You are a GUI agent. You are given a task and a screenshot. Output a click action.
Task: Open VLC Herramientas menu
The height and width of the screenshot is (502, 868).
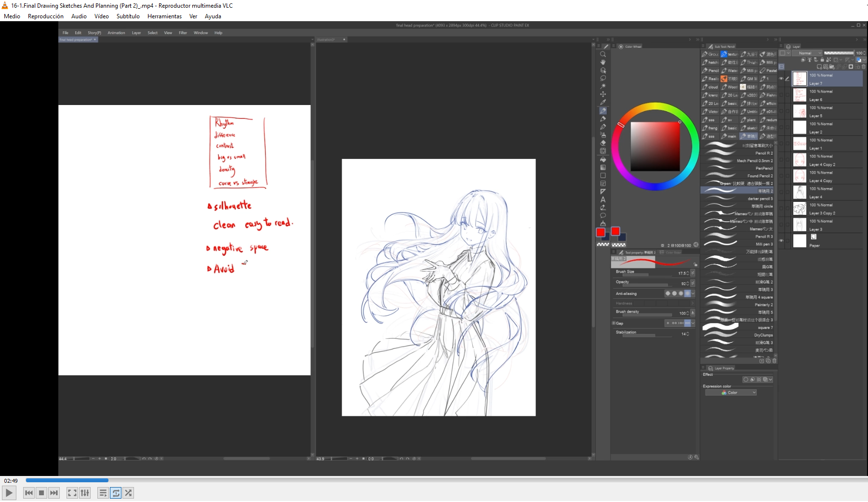click(x=164, y=16)
